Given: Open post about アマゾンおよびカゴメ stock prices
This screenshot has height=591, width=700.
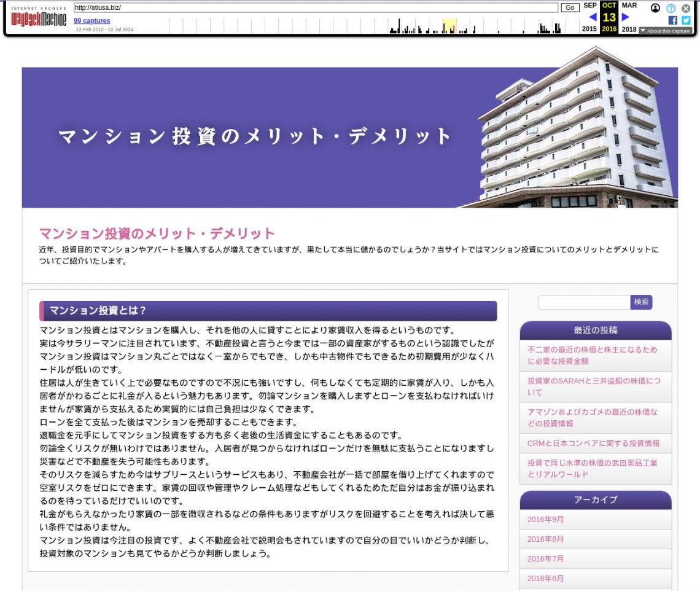Looking at the screenshot, I should pyautogui.click(x=592, y=418).
